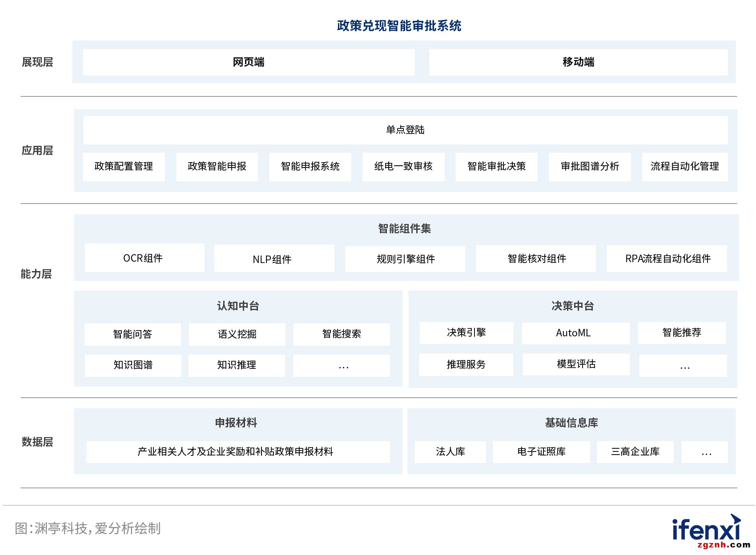Click the ifenxi logo
The height and width of the screenshot is (555, 756).
[x=706, y=529]
